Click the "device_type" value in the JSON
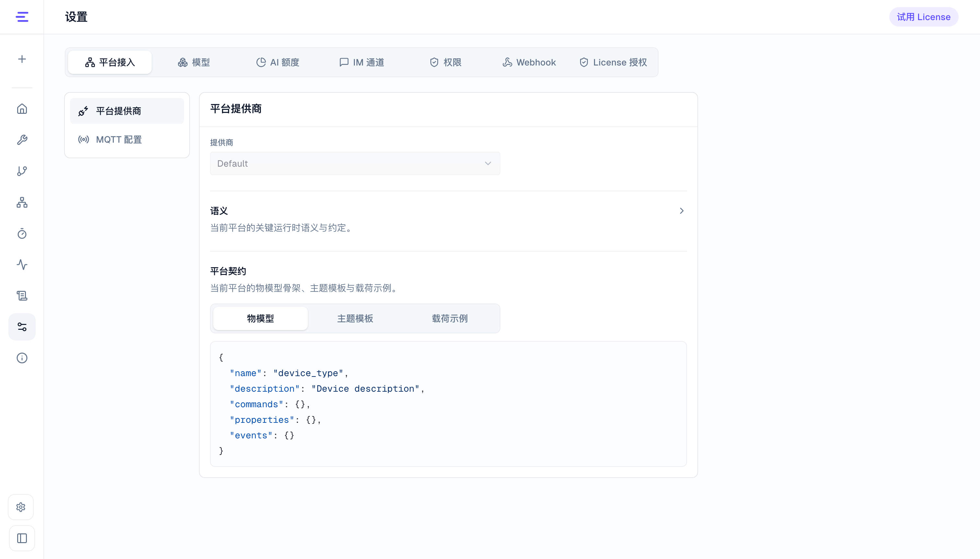 pos(308,373)
